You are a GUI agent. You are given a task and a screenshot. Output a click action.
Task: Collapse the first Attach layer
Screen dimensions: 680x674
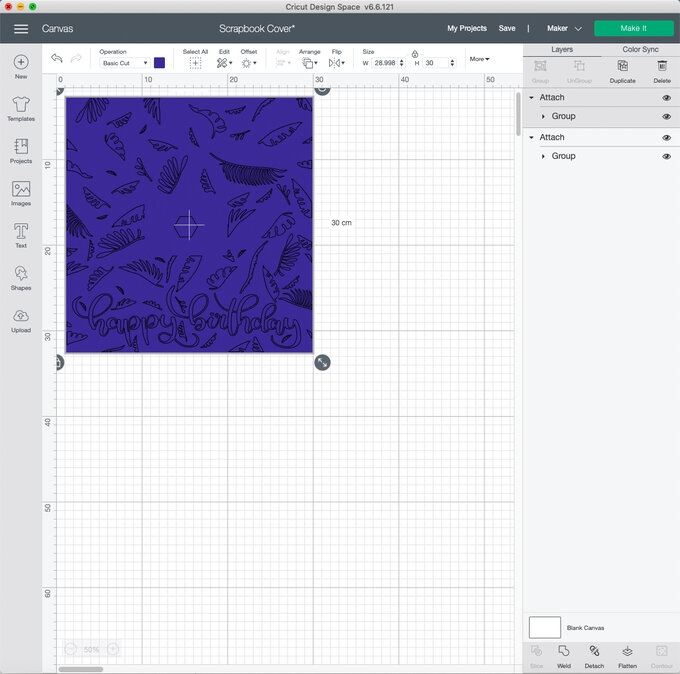click(531, 98)
